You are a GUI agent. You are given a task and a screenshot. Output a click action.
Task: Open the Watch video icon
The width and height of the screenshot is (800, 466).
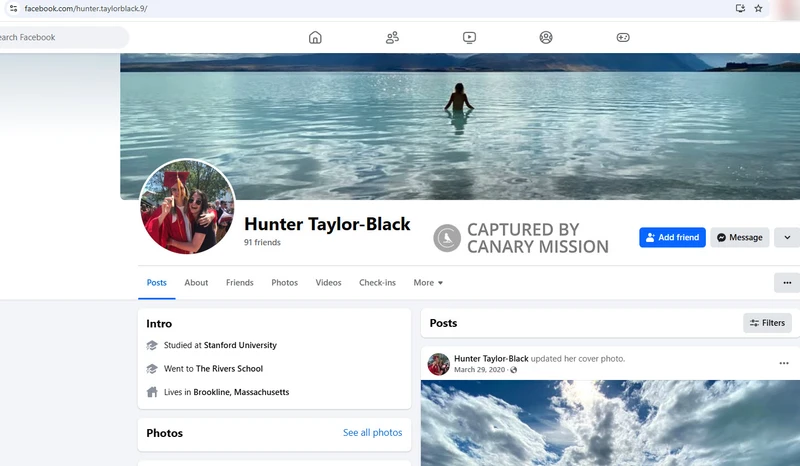click(469, 37)
